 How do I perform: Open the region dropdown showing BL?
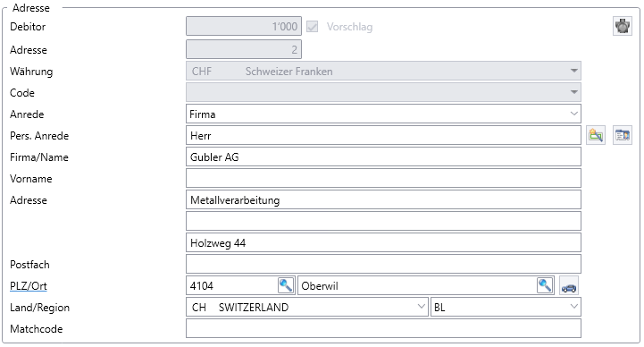(x=574, y=307)
